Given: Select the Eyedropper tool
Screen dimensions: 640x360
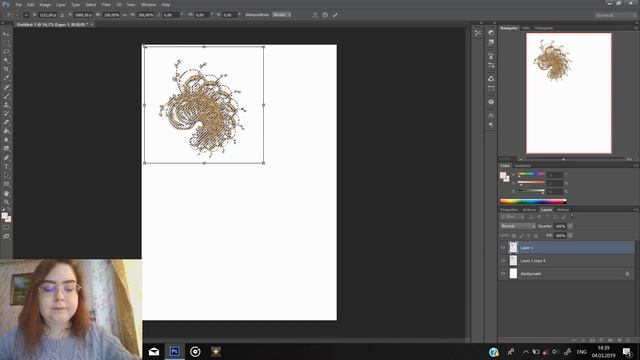Looking at the screenshot, I should point(6,78).
